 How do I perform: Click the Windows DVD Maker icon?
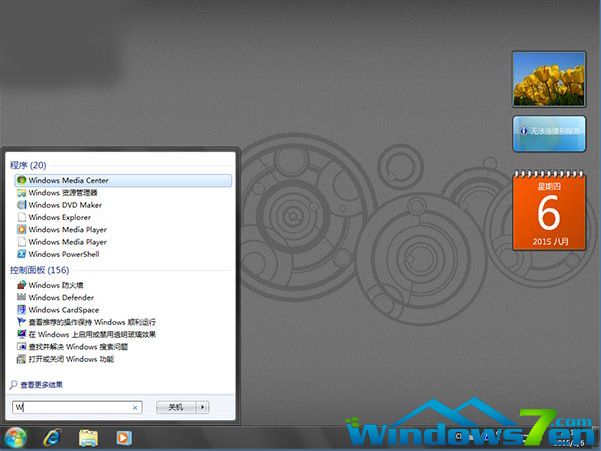pyautogui.click(x=21, y=205)
